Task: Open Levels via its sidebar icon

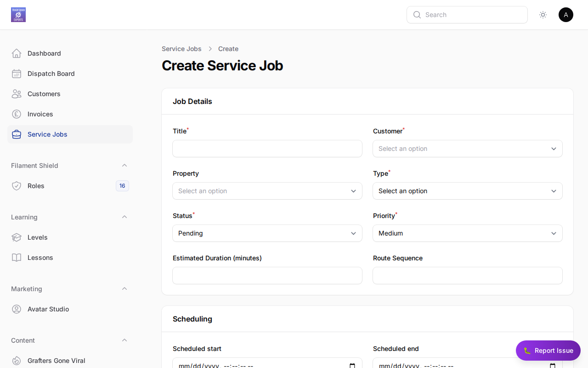Action: point(17,237)
